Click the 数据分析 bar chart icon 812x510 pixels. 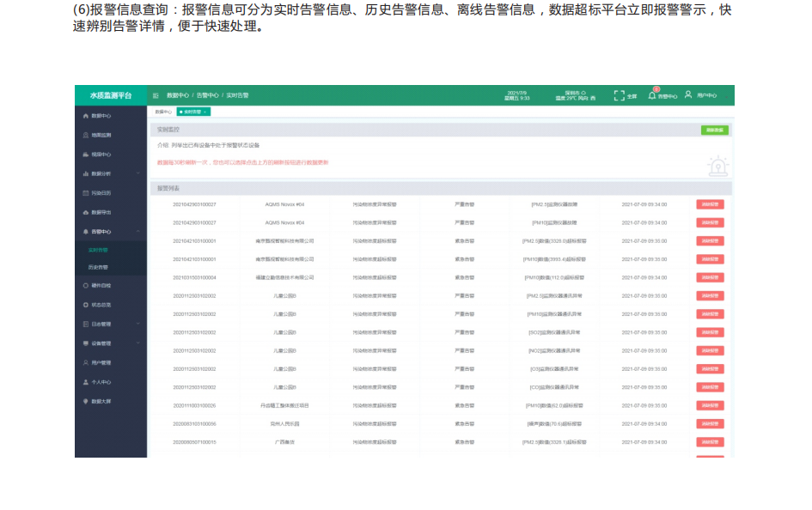tap(85, 173)
